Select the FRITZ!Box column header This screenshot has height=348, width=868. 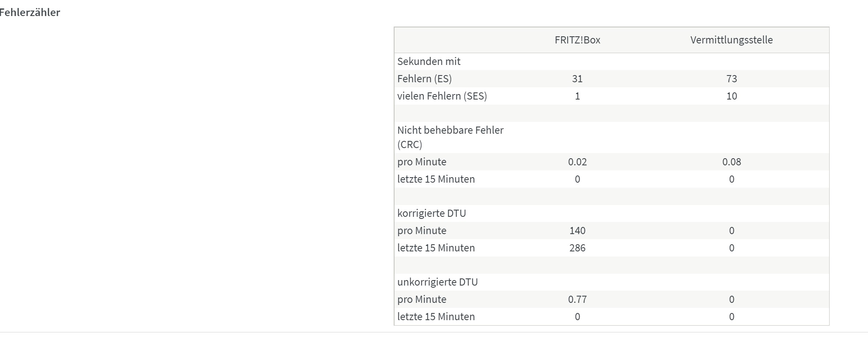[x=577, y=40]
